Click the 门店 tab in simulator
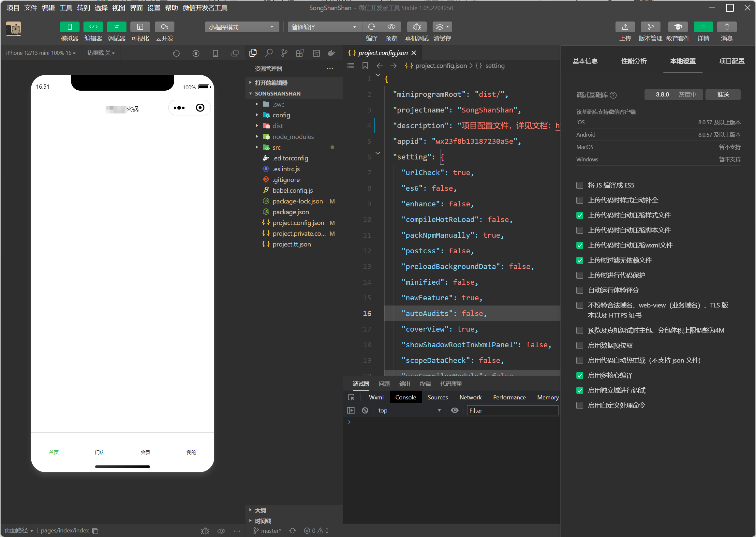This screenshot has width=756, height=537. (x=99, y=452)
